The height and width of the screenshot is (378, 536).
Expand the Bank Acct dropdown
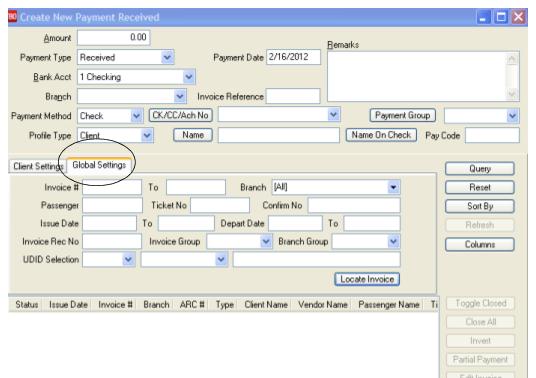(189, 77)
